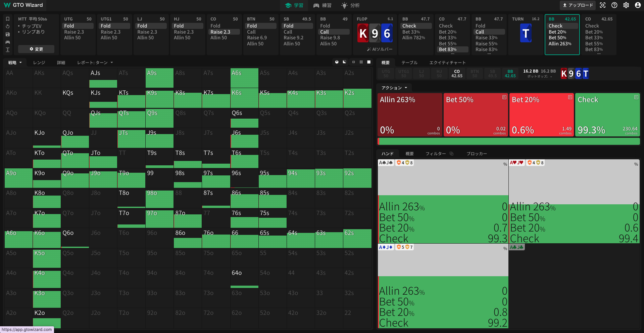This screenshot has height=333, width=644.
Task: Select the small grid layout icon above the matrix
Action: 361,62
